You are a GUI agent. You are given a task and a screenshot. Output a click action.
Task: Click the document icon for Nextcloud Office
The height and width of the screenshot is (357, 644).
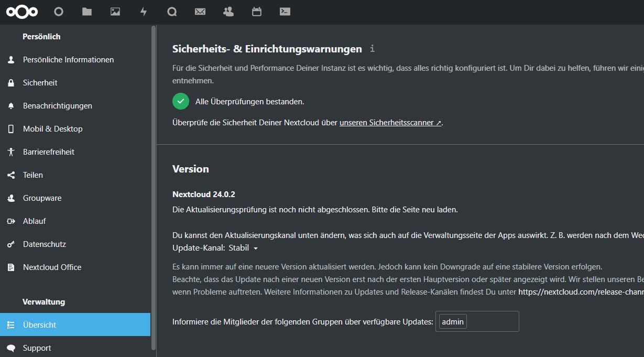[x=11, y=267]
